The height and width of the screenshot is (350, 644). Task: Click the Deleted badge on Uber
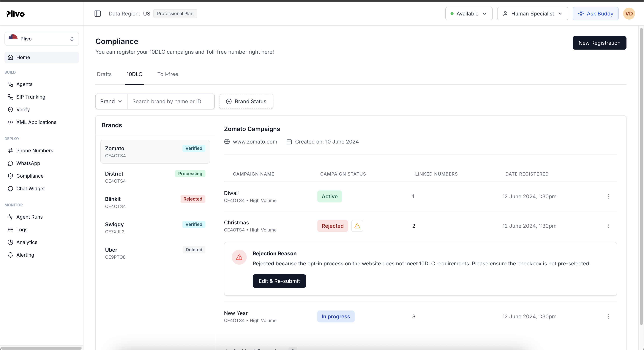click(x=194, y=250)
